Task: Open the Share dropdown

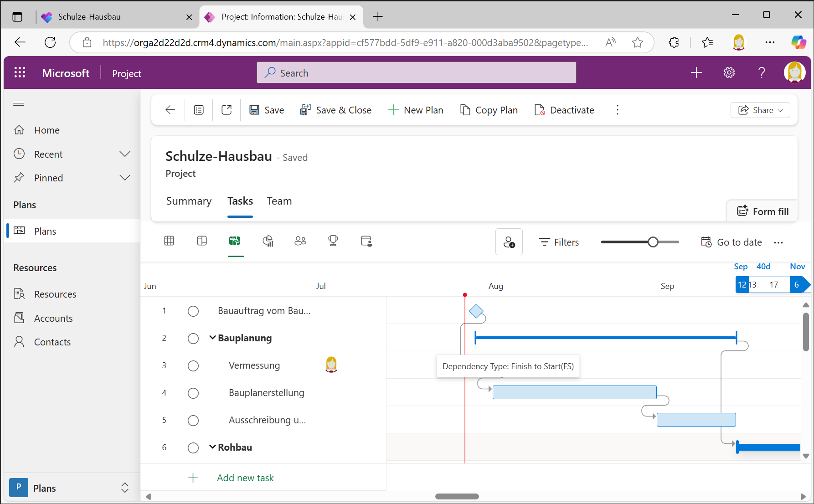Action: (760, 110)
